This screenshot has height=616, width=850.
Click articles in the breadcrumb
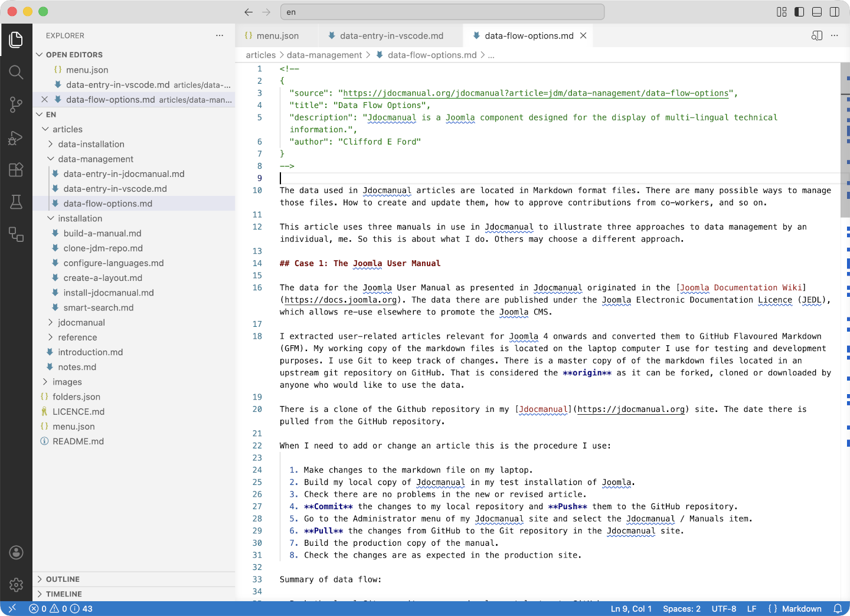pyautogui.click(x=261, y=55)
